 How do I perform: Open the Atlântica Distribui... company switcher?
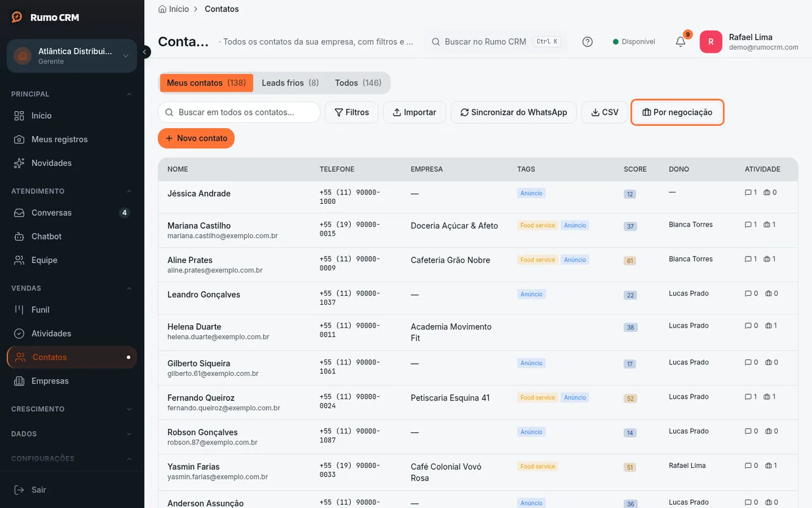click(72, 56)
